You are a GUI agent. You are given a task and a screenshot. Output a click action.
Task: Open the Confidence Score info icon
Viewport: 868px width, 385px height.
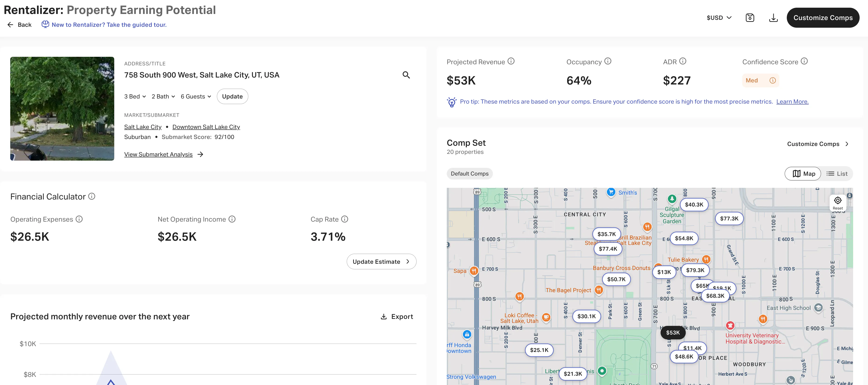804,61
